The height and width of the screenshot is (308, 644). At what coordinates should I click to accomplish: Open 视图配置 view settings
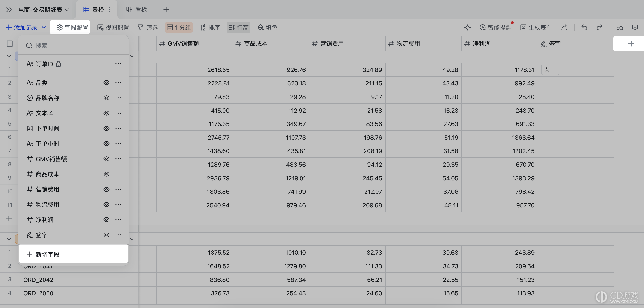coord(113,27)
